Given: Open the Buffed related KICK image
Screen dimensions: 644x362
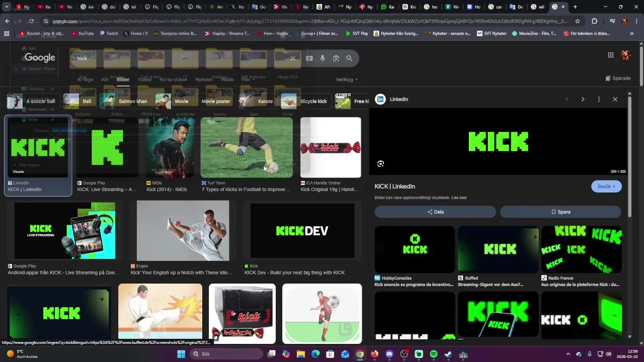Looking at the screenshot, I should tap(498, 249).
